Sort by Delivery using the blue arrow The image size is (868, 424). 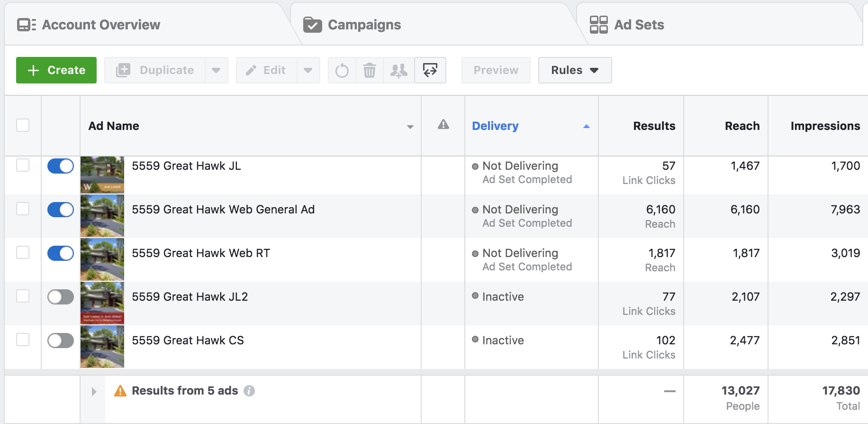pyautogui.click(x=586, y=126)
